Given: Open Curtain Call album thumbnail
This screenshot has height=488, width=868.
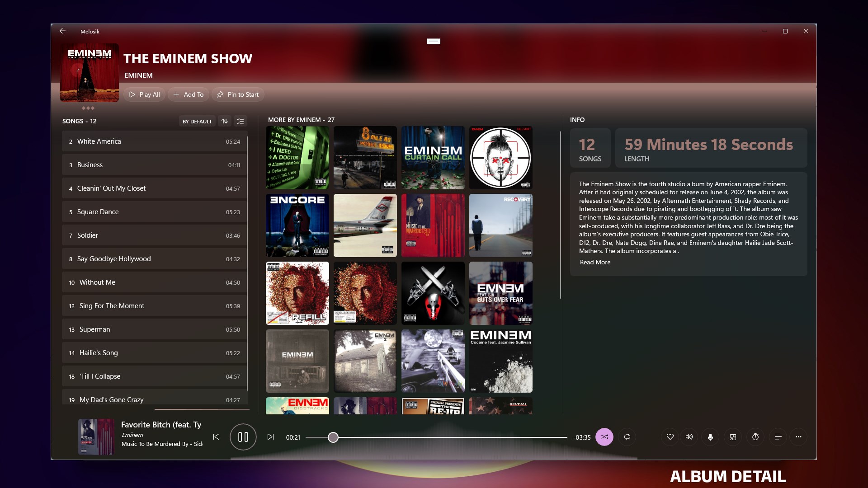Looking at the screenshot, I should 433,158.
